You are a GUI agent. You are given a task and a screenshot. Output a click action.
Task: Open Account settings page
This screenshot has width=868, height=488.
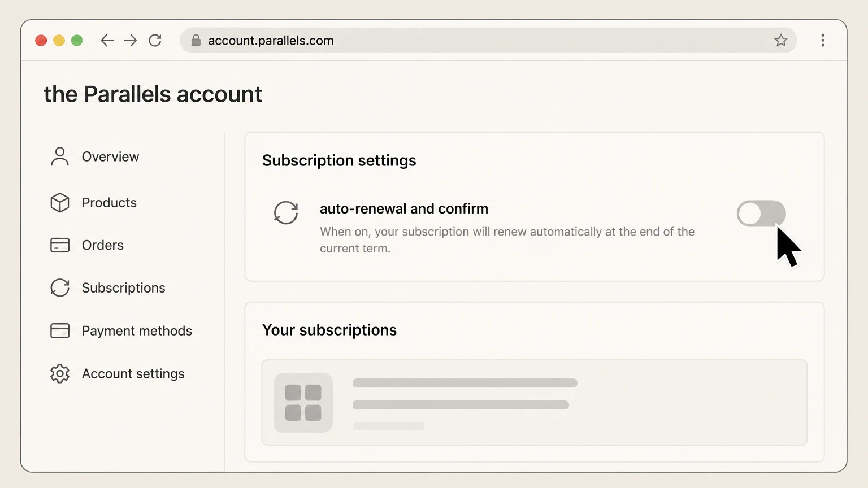pyautogui.click(x=133, y=374)
